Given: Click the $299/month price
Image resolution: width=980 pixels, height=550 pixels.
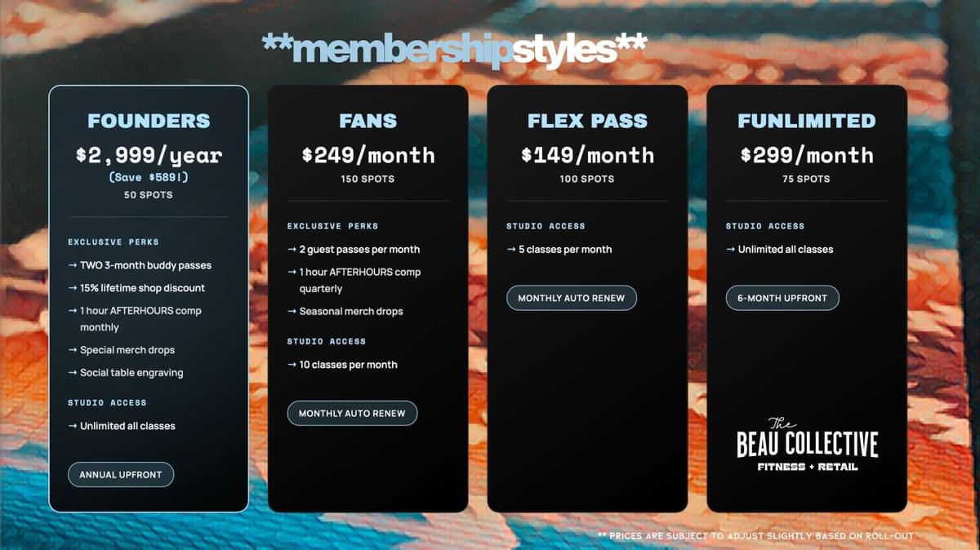Looking at the screenshot, I should point(807,155).
